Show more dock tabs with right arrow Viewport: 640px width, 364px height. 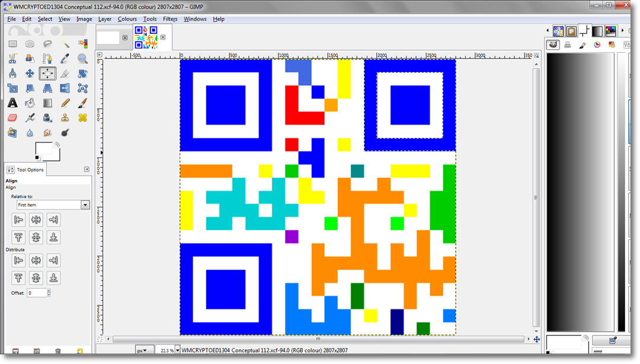coord(622,31)
